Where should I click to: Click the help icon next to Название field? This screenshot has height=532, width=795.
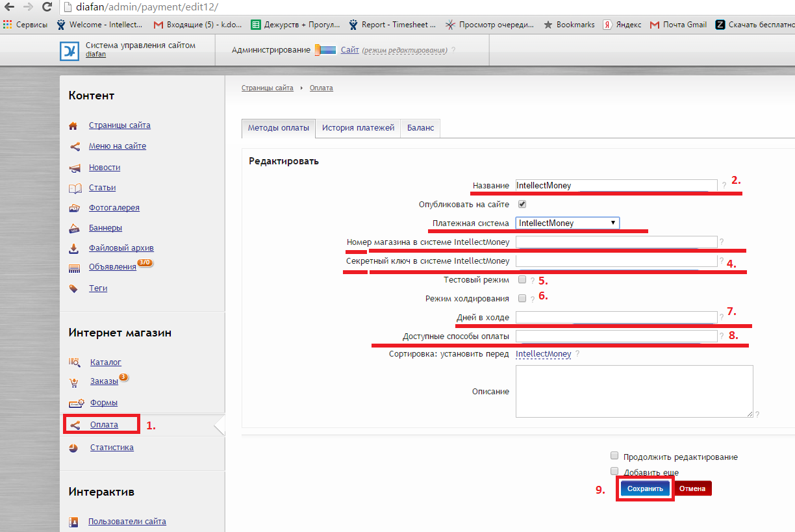[724, 186]
